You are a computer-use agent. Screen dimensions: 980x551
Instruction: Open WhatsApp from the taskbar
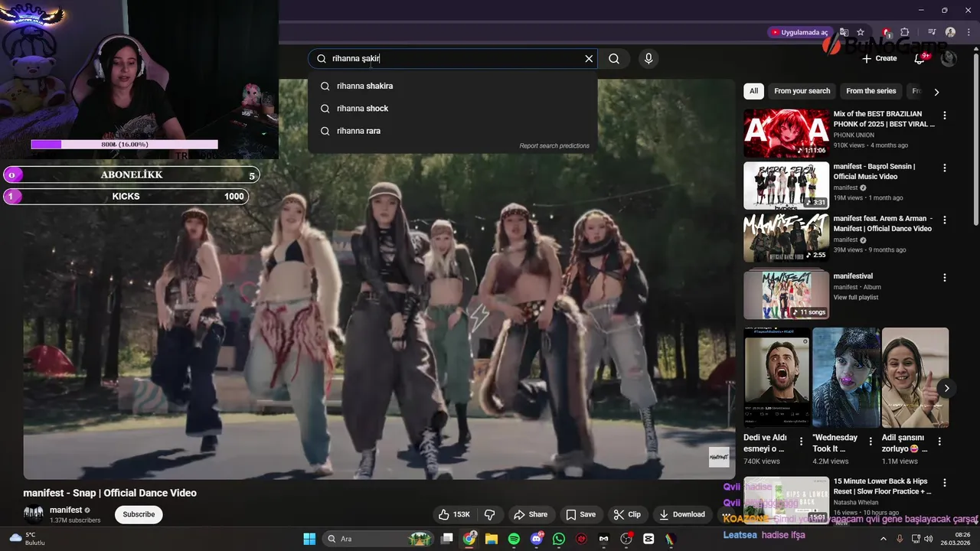559,539
